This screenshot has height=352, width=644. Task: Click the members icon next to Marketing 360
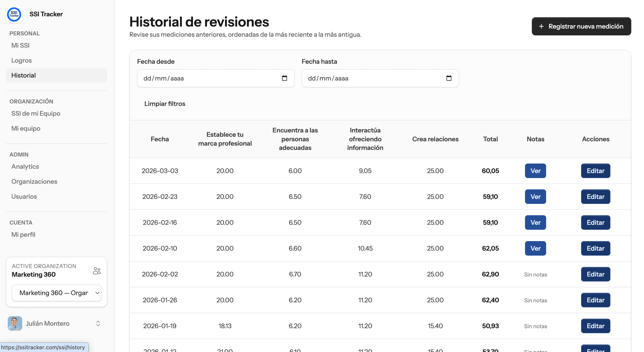[97, 270]
